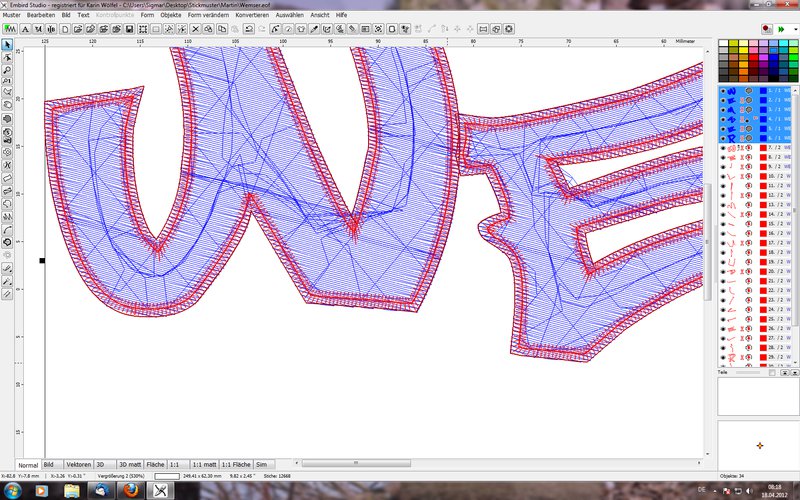Open the Hilfe menu
Image resolution: width=800 pixels, height=500 pixels.
(x=341, y=15)
